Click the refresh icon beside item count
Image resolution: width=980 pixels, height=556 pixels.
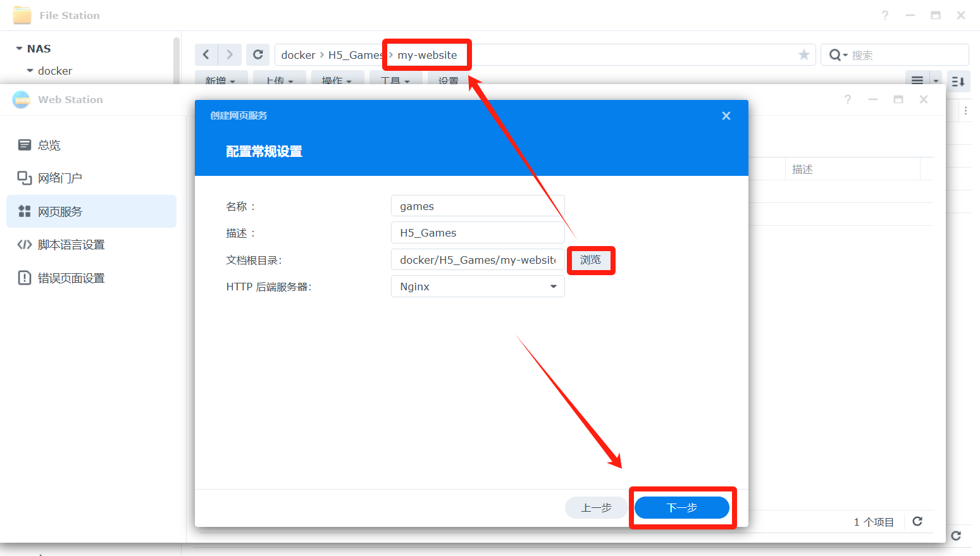(x=917, y=521)
